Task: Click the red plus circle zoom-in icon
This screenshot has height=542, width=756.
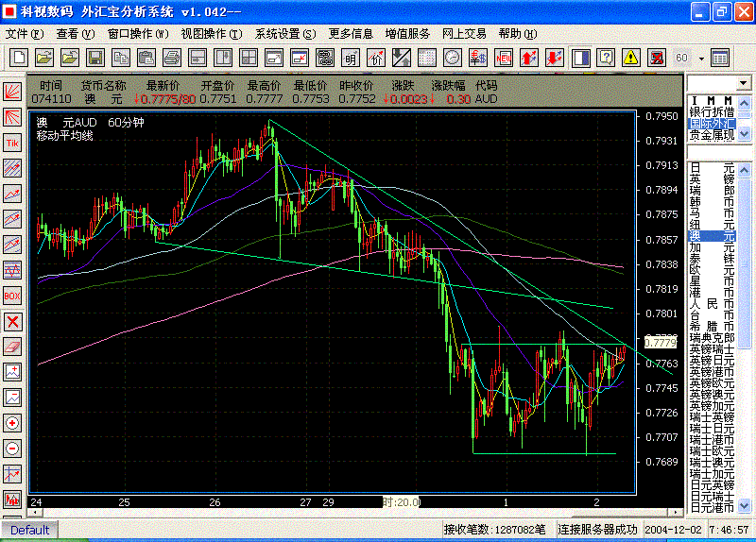Action: (12, 423)
